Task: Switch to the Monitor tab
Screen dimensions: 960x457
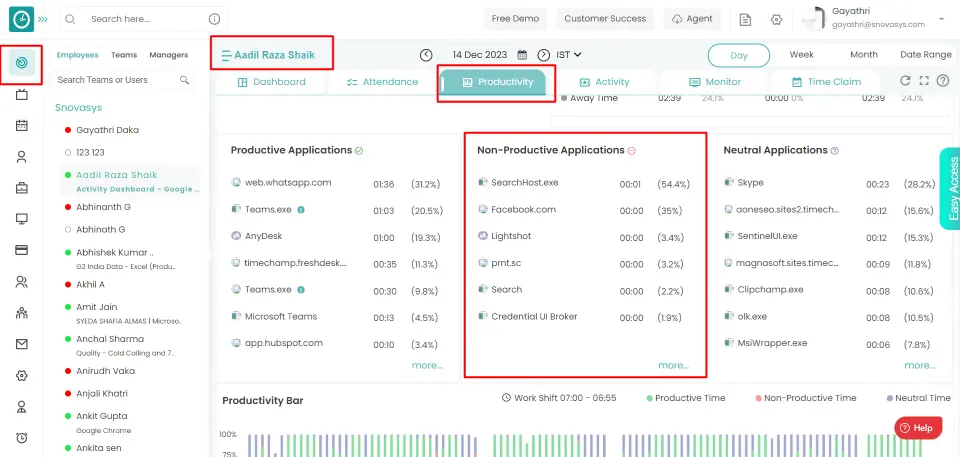Action: [x=715, y=82]
